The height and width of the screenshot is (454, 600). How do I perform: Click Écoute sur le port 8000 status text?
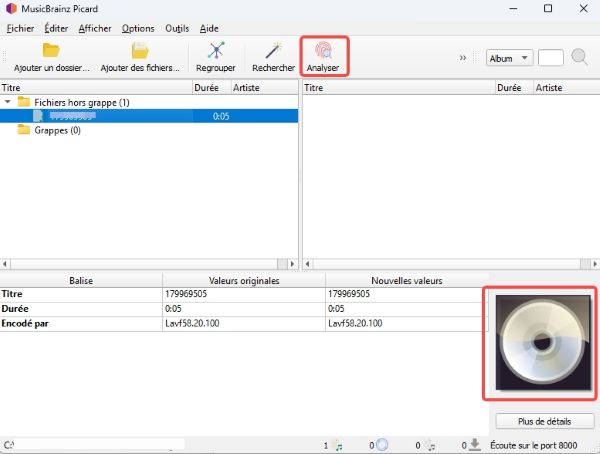pos(534,446)
